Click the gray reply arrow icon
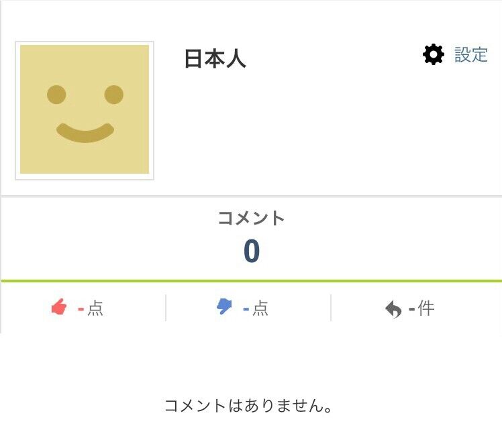Screen dimensions: 502x448 (x=393, y=309)
